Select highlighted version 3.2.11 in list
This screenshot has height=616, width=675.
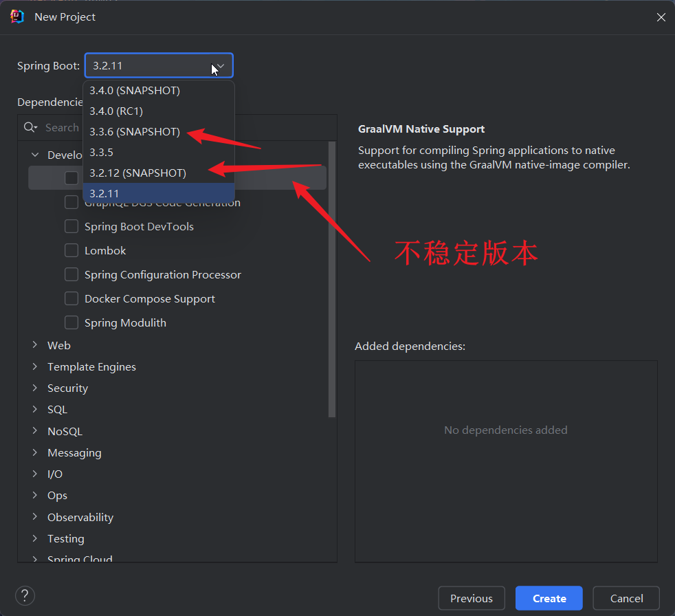(x=158, y=193)
